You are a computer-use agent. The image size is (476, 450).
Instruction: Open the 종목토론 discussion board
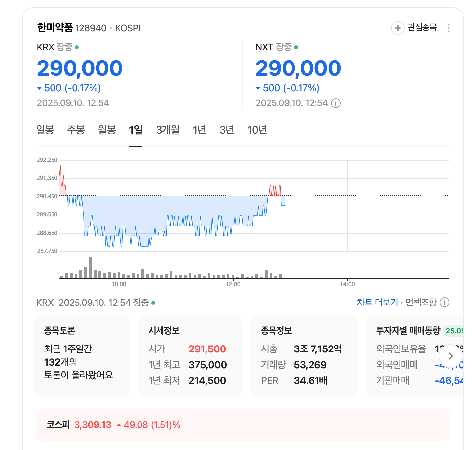click(82, 356)
